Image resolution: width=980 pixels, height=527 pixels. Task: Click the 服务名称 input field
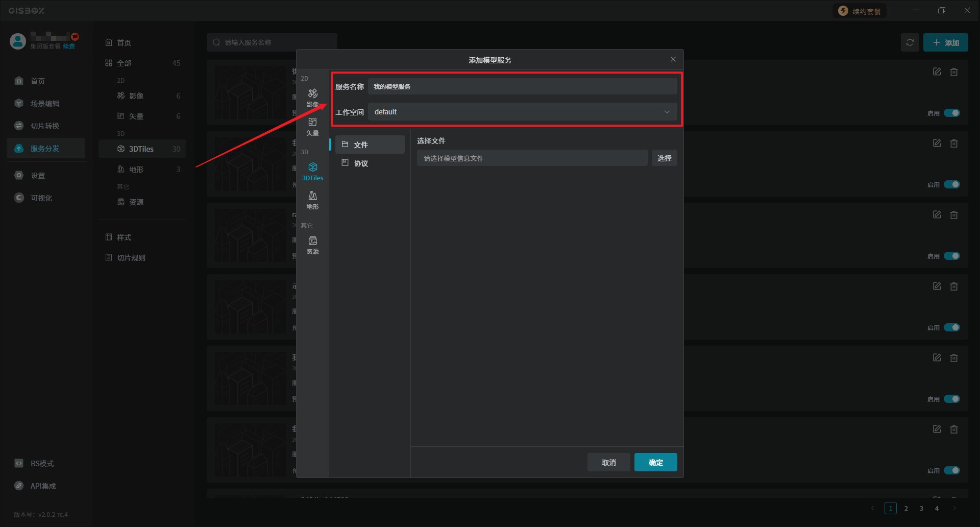[522, 86]
